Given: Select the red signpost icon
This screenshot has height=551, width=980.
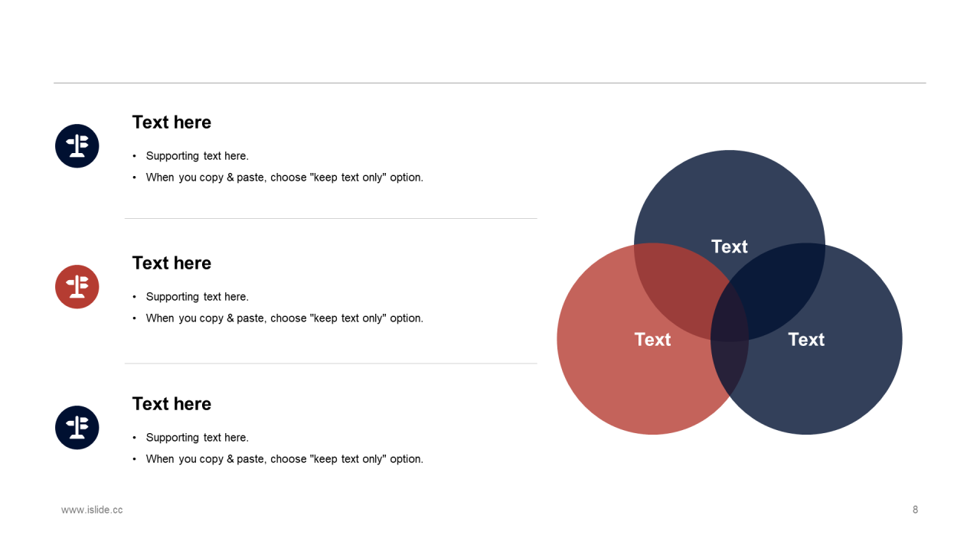Looking at the screenshot, I should click(77, 287).
